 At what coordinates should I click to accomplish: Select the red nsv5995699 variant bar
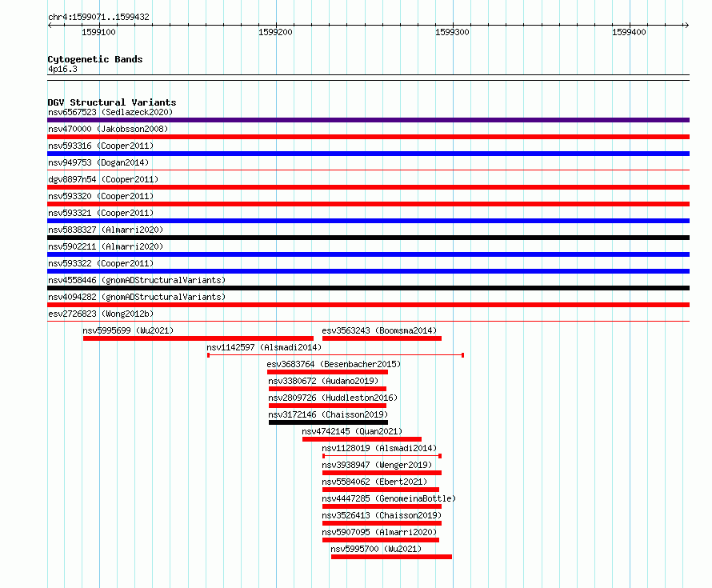[x=198, y=338]
